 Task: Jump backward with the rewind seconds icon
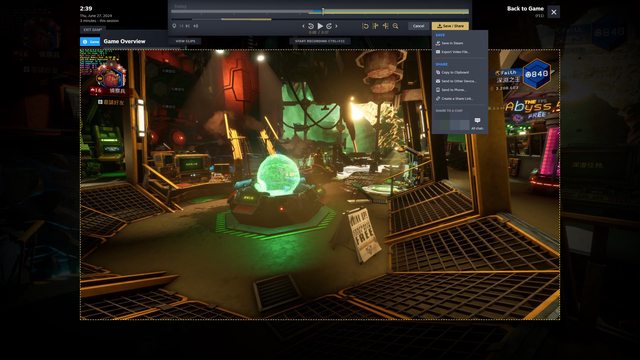(311, 26)
